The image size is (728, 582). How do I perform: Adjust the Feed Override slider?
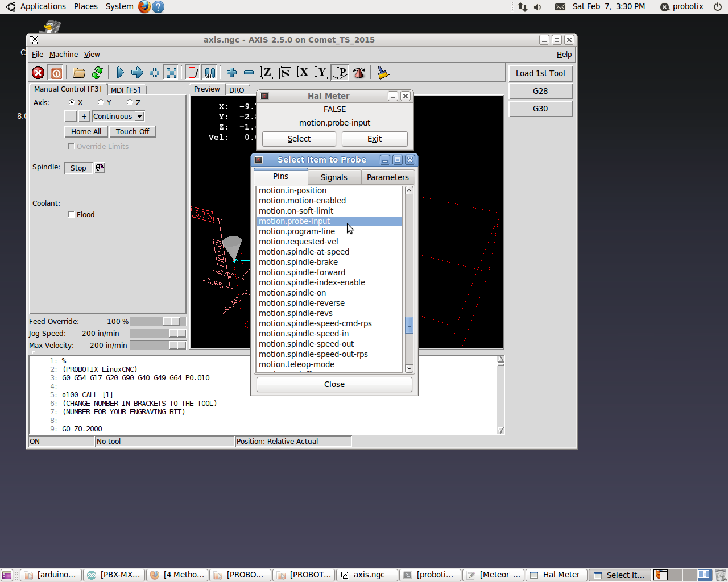coord(171,322)
